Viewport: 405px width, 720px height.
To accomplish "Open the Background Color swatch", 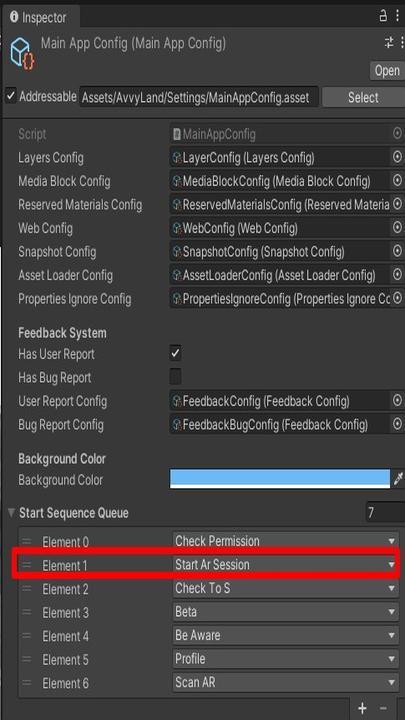I will click(280, 479).
